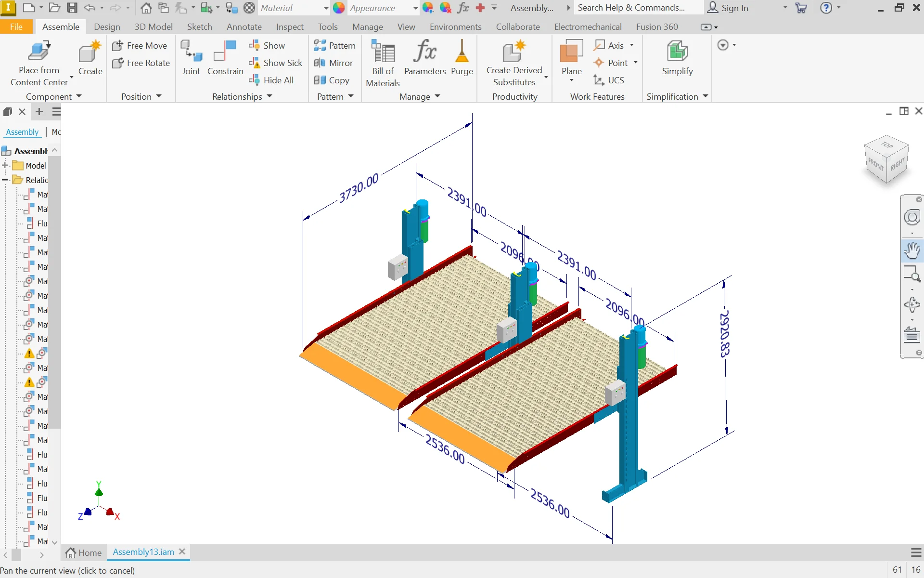This screenshot has height=578, width=924.
Task: Click the Appearance color wheel swatch
Action: 339,8
